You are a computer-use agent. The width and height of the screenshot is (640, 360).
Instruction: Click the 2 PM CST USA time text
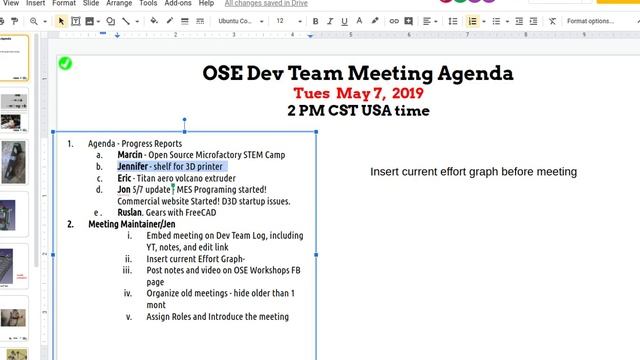pyautogui.click(x=358, y=111)
